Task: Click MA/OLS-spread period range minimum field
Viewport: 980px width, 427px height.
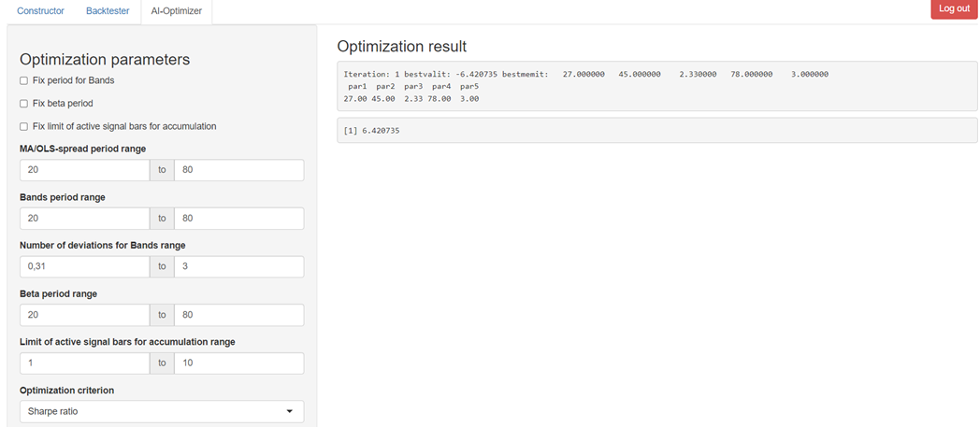Action: [84, 170]
